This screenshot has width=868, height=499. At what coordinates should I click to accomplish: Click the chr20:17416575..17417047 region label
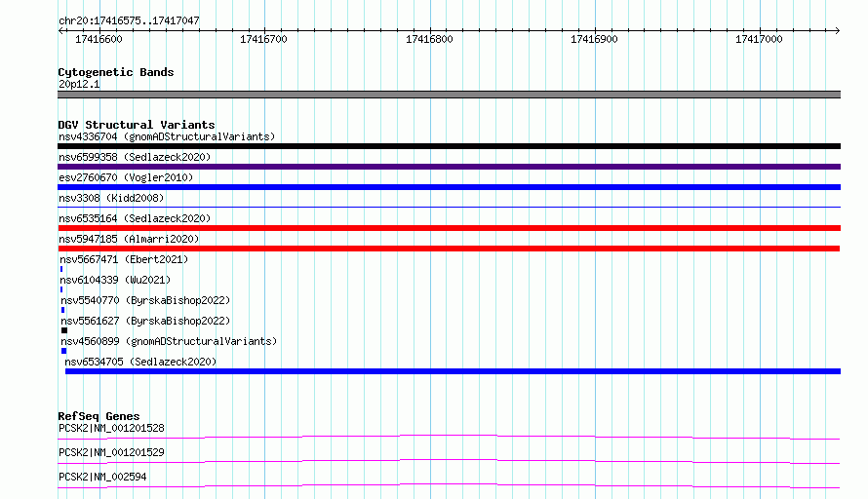(x=129, y=20)
